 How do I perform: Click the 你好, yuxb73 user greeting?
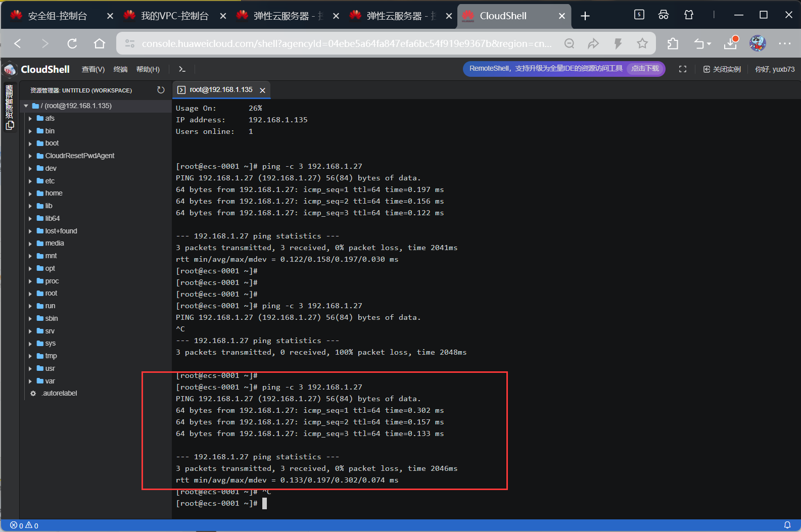[x=775, y=69]
